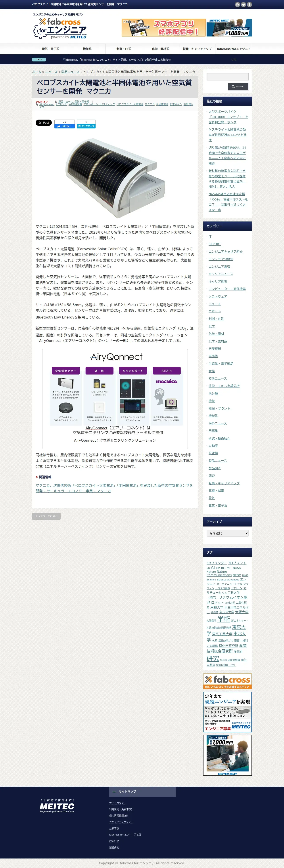Open the ソフトウェア category link
This screenshot has width=284, height=868.
[x=218, y=296]
